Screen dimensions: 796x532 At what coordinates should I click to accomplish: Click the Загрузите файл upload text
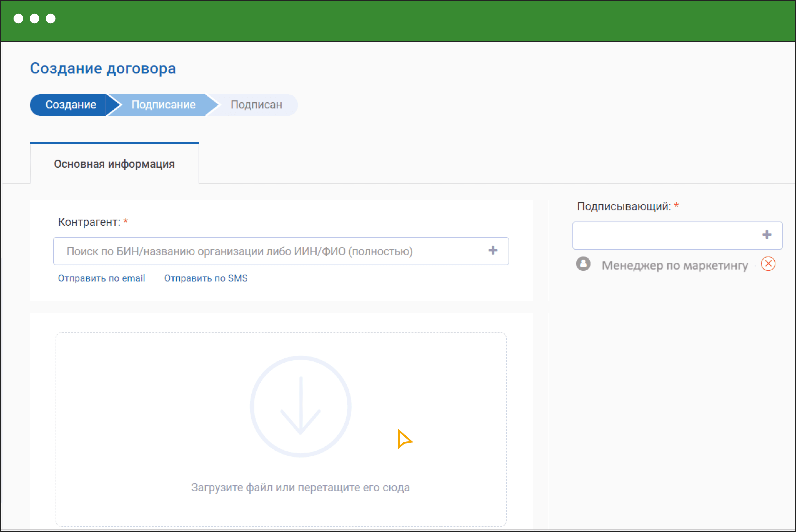[300, 487]
